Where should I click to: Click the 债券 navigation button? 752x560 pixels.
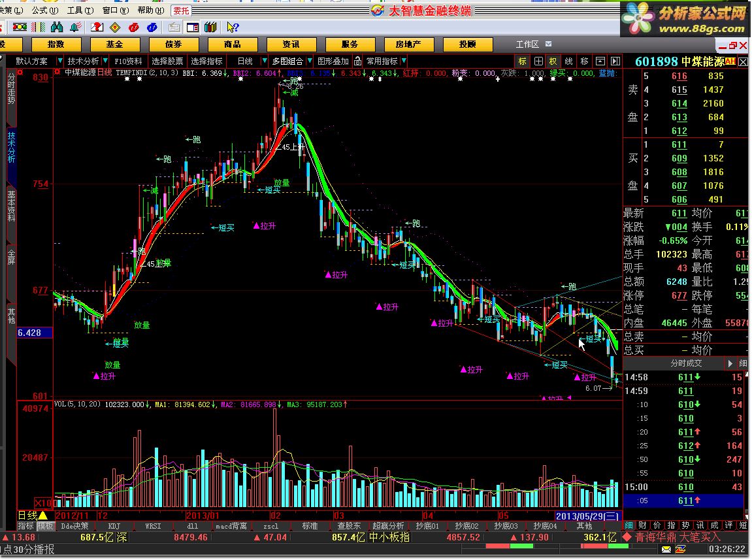(174, 44)
